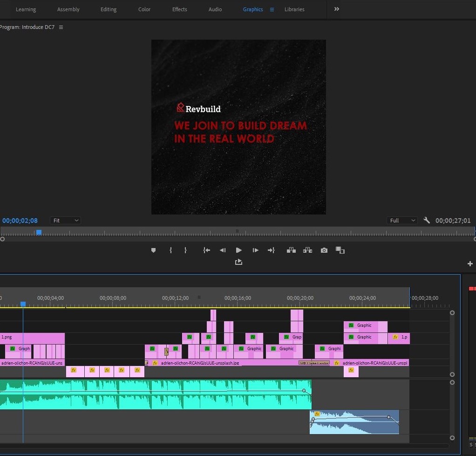Screen dimensions: 476x456
Task: Open the Full playback resolution dropdown
Action: pos(402,221)
